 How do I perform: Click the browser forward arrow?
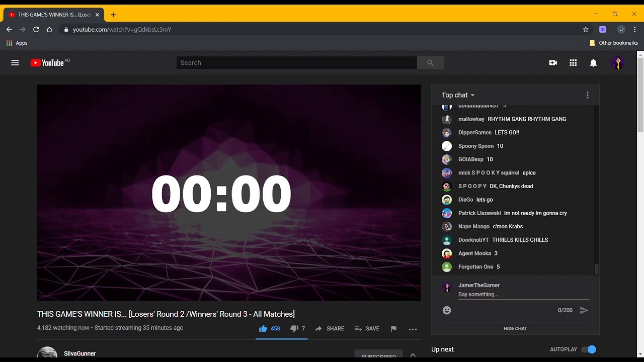click(x=23, y=30)
